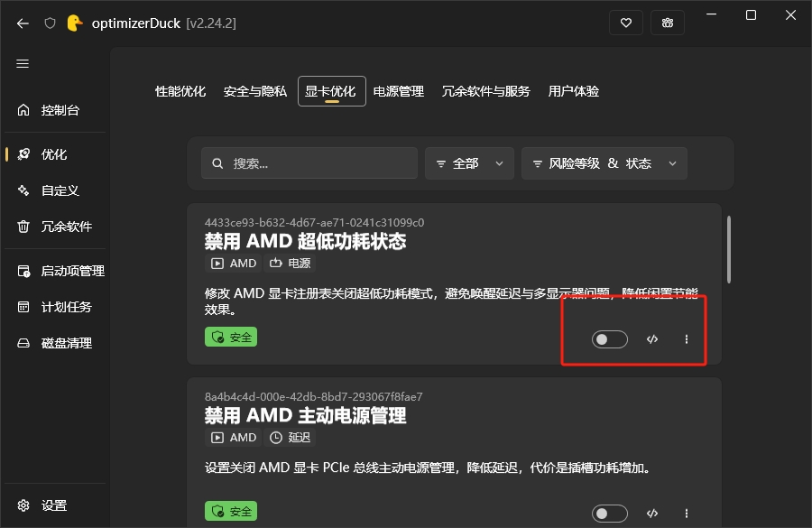The width and height of the screenshot is (812, 528).
Task: Click the ID 8a4b4c4d-000e-42db-8bd7-293067f8fae7
Action: (x=313, y=397)
